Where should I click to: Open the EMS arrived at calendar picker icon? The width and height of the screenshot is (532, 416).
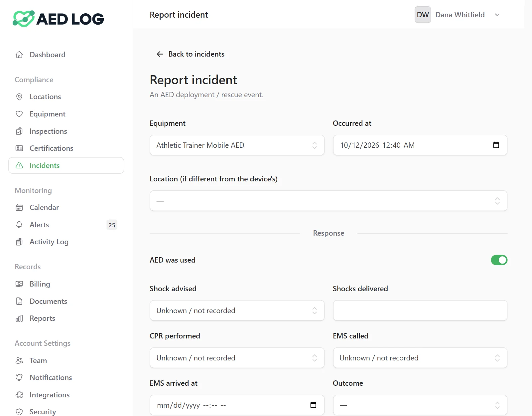(313, 405)
